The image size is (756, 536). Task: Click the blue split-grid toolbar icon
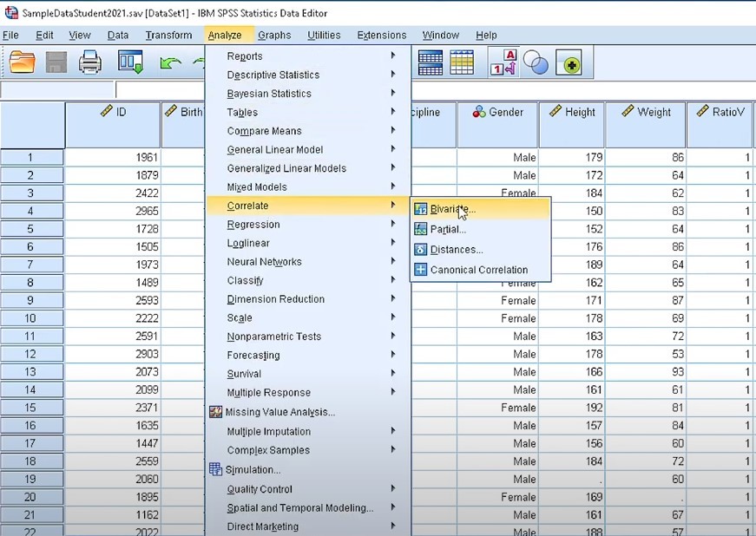point(430,62)
